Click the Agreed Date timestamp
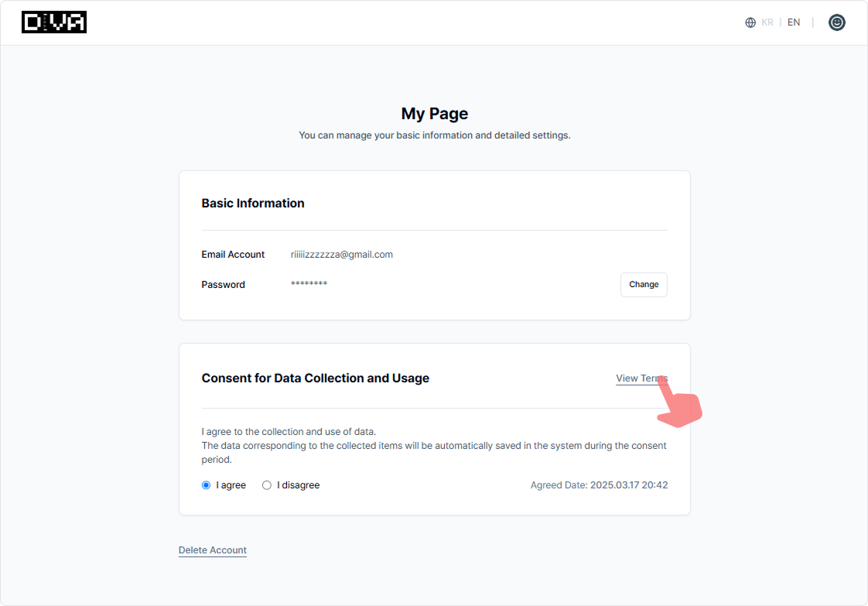The width and height of the screenshot is (868, 606). tap(599, 485)
